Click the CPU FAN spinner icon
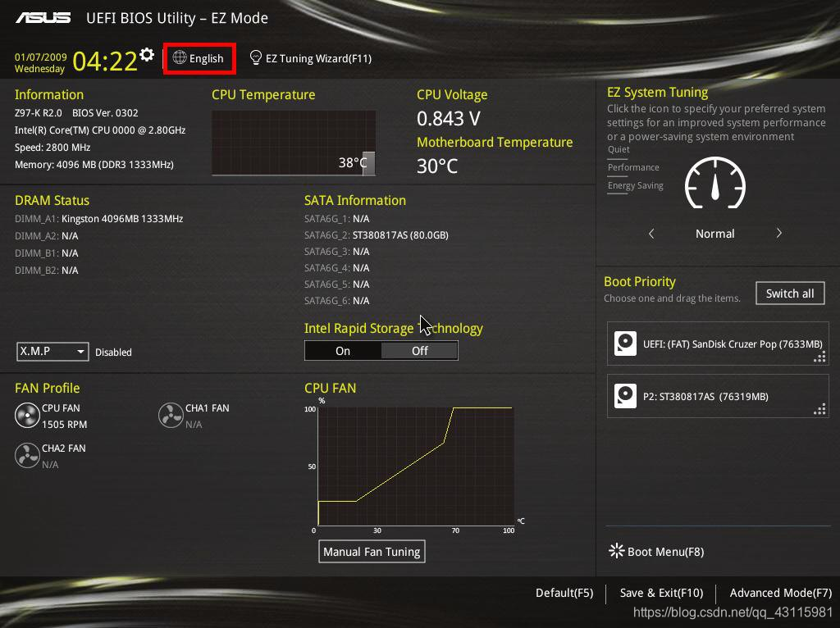This screenshot has width=840, height=628. point(27,416)
